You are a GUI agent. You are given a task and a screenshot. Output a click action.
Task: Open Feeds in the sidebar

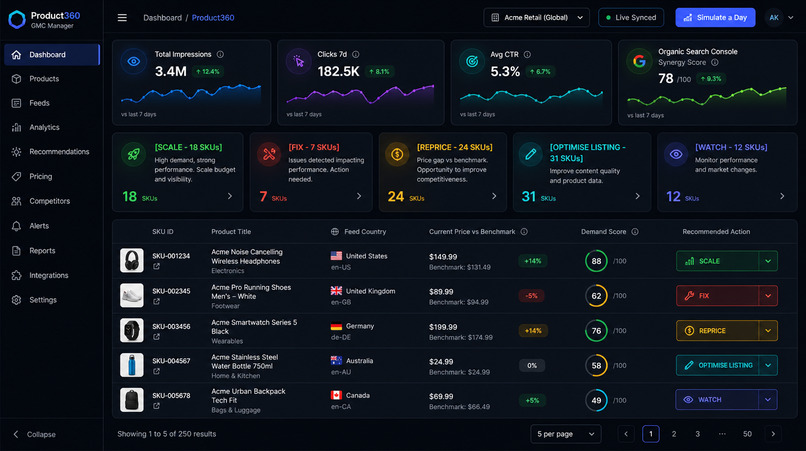tap(51, 103)
